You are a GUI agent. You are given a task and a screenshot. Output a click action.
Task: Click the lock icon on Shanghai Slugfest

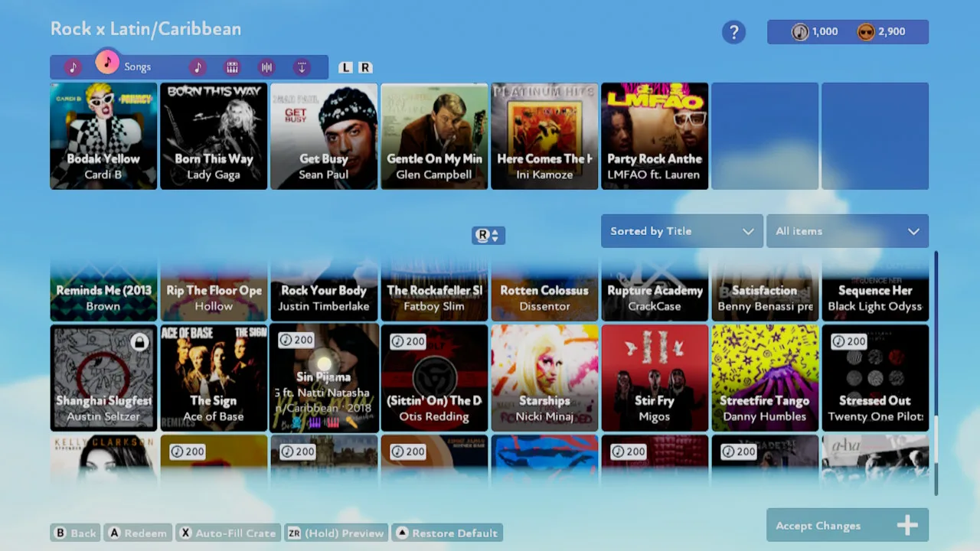[139, 342]
